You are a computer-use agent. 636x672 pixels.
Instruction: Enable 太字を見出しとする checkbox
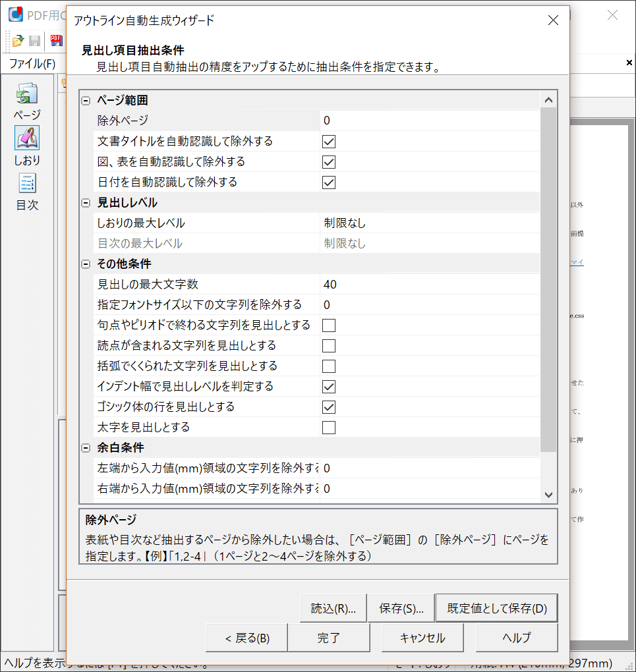pos(329,428)
